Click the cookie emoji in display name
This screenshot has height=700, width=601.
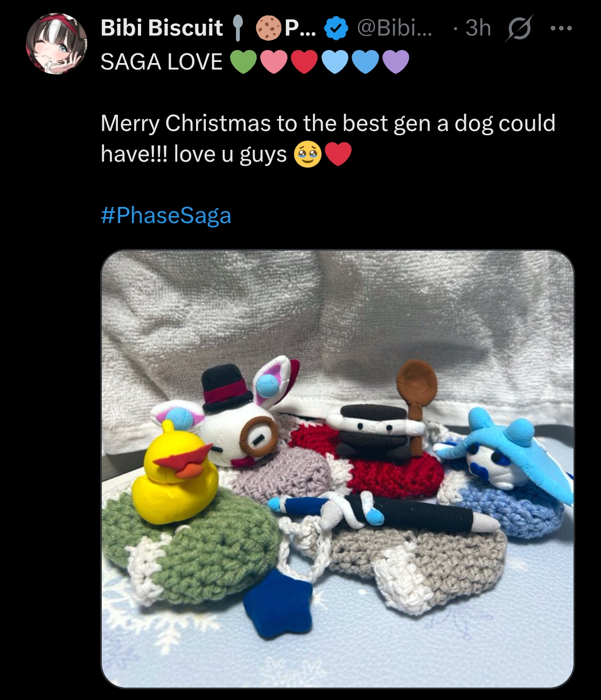coord(268,28)
